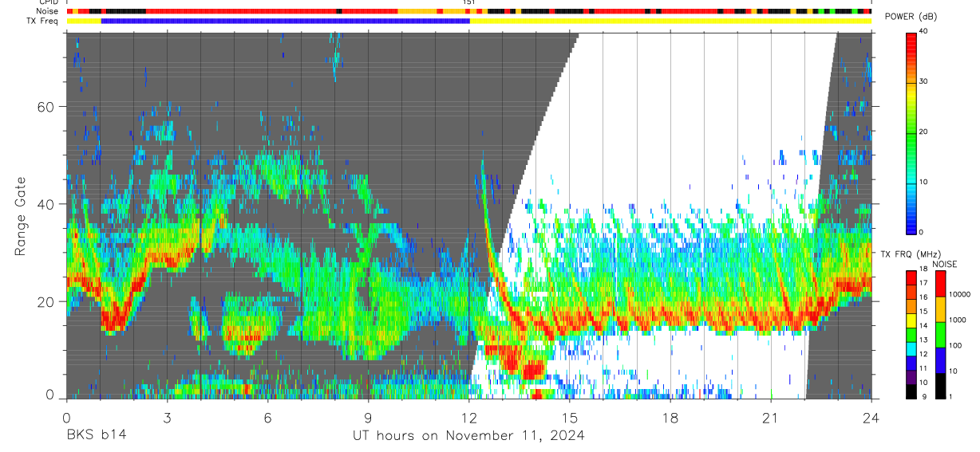Click the POWER (dB) colorbar title

[911, 17]
